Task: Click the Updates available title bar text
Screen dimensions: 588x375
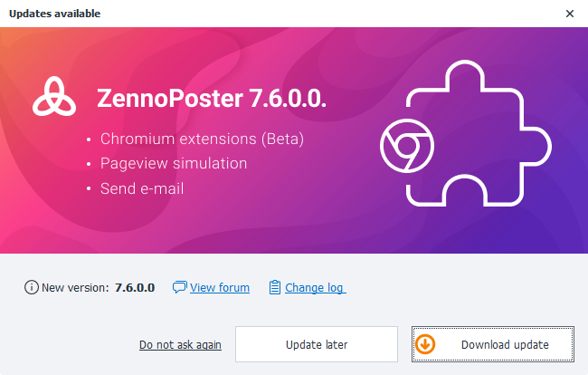Action: [54, 14]
